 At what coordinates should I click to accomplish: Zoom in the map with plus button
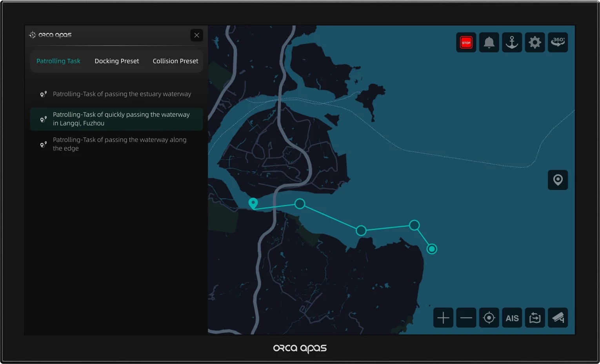[x=443, y=318]
